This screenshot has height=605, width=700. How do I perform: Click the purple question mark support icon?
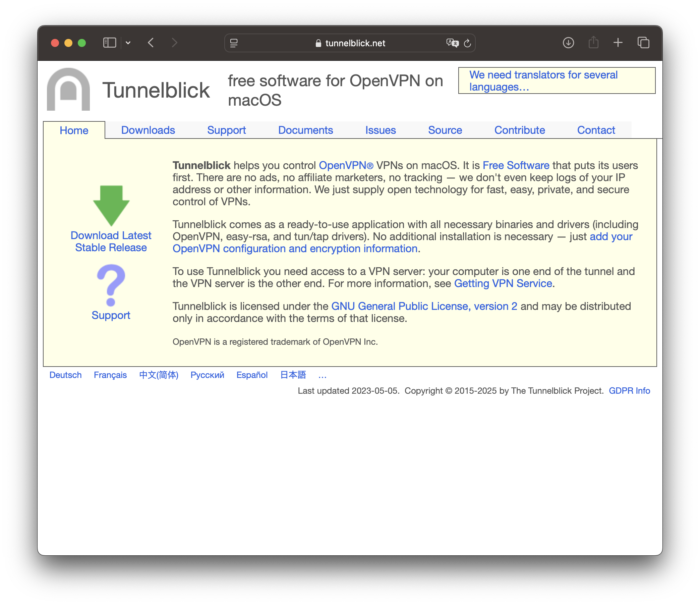[x=111, y=285]
